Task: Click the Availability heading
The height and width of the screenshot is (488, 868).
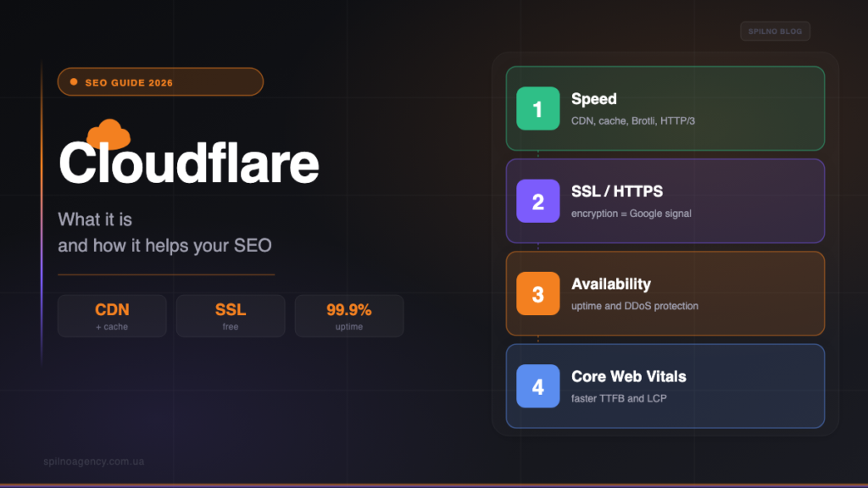Action: pyautogui.click(x=611, y=284)
